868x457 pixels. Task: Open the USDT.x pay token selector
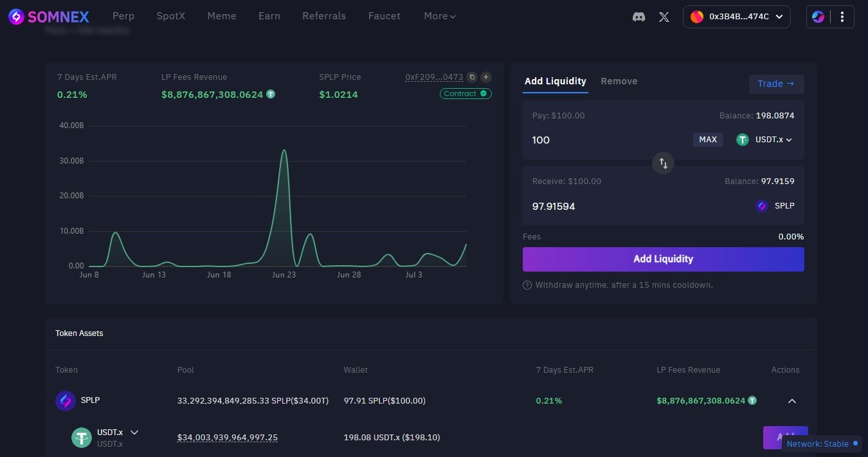[764, 140]
